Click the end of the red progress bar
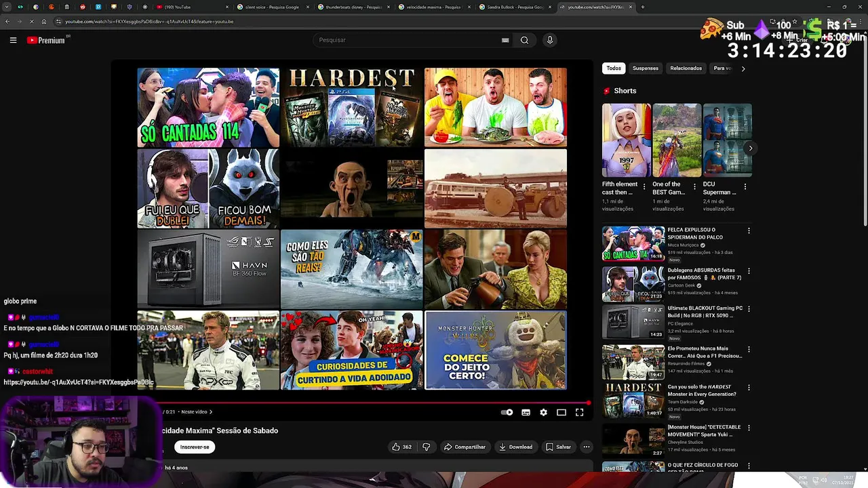 pyautogui.click(x=588, y=403)
